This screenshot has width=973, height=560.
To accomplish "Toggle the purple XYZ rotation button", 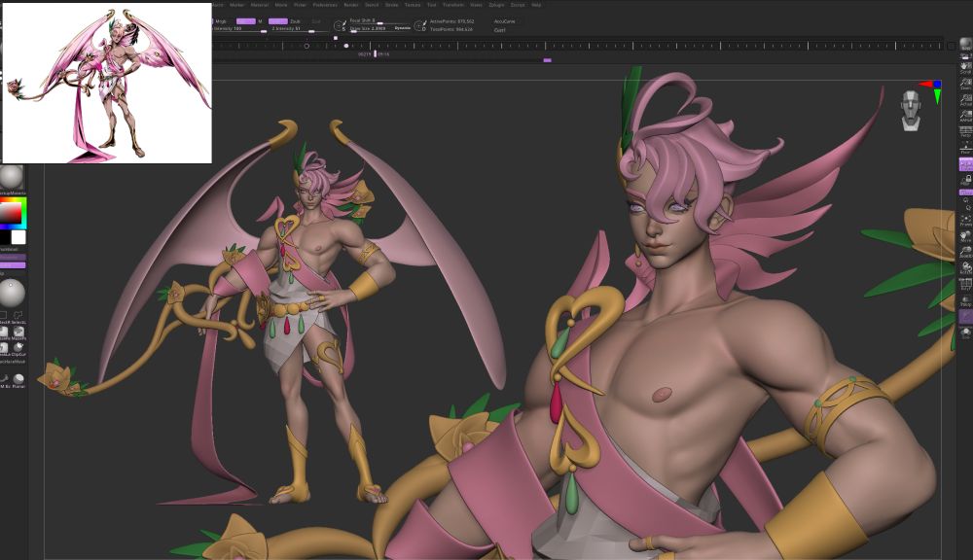I will pos(965,192).
